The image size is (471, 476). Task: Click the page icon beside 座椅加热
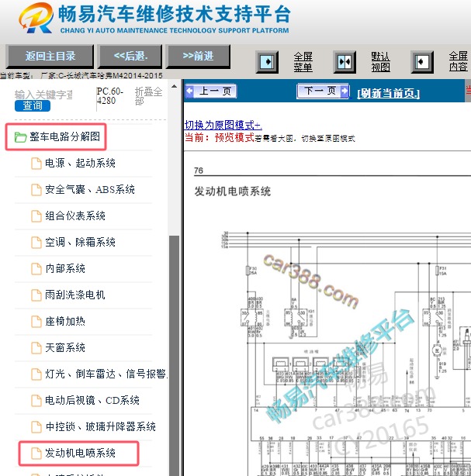pos(36,322)
